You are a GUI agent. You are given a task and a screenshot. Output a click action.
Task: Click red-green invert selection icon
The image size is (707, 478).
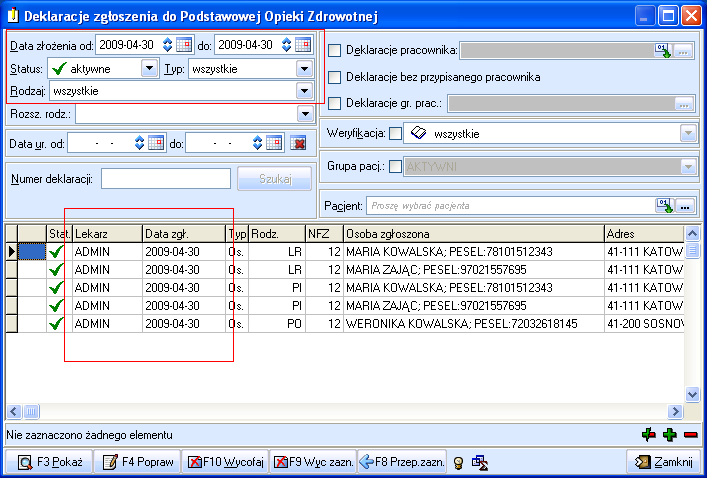tap(648, 435)
